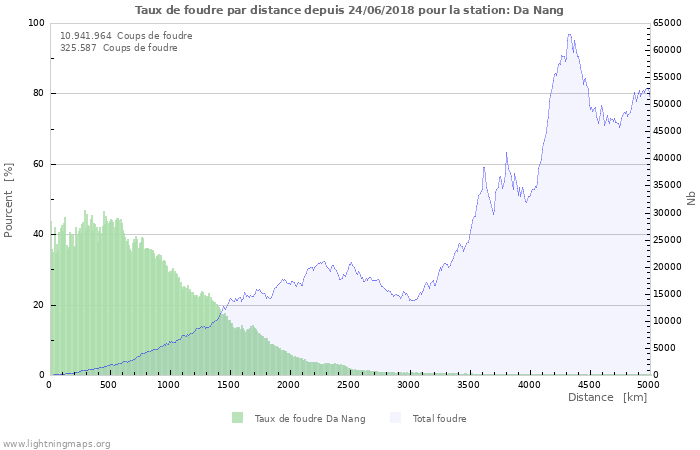The image size is (700, 450).
Task: Click the 2500 tick on the distance axis
Action: [349, 384]
